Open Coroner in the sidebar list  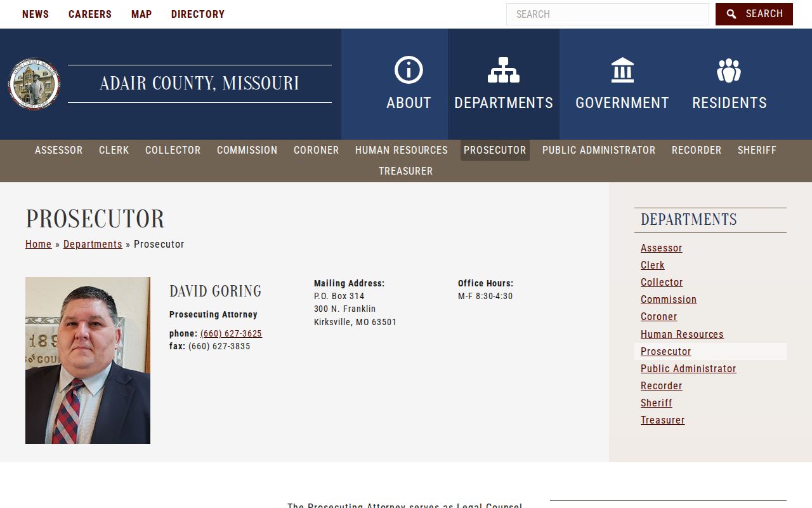(659, 316)
